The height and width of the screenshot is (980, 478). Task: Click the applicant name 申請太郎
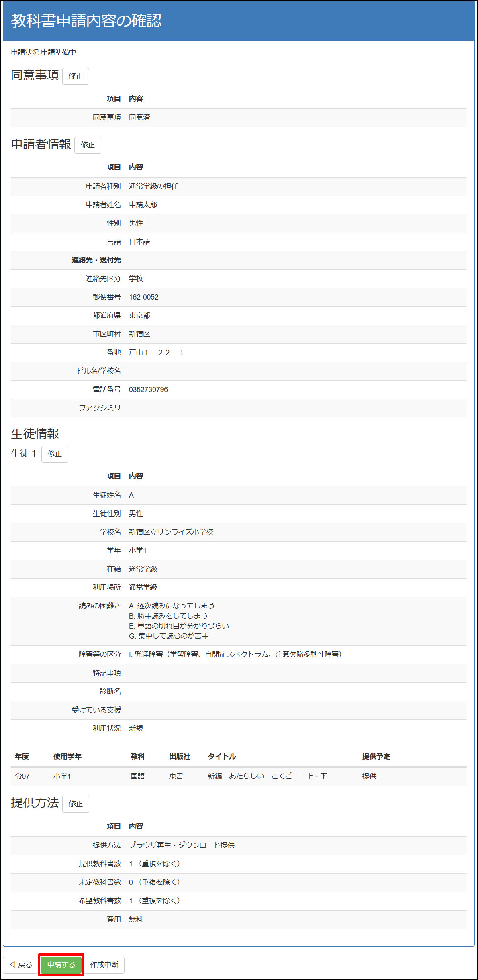click(x=143, y=205)
